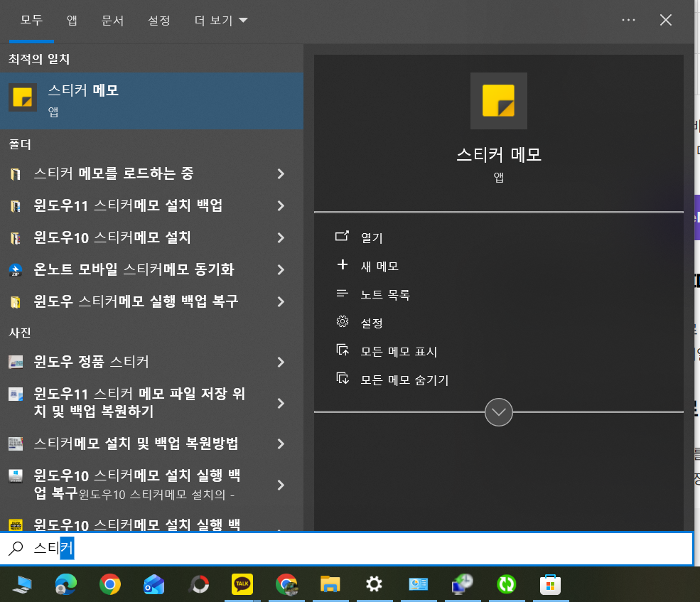Expand arrow for 스티커 메모를 로드하는 중
This screenshot has height=602, width=700.
click(x=281, y=173)
